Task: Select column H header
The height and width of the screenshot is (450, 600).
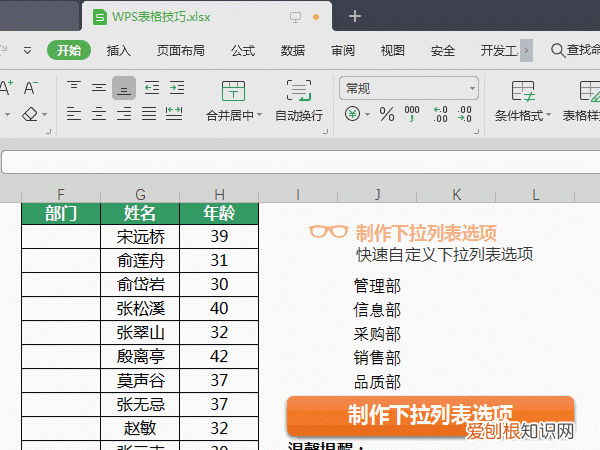Action: click(219, 194)
